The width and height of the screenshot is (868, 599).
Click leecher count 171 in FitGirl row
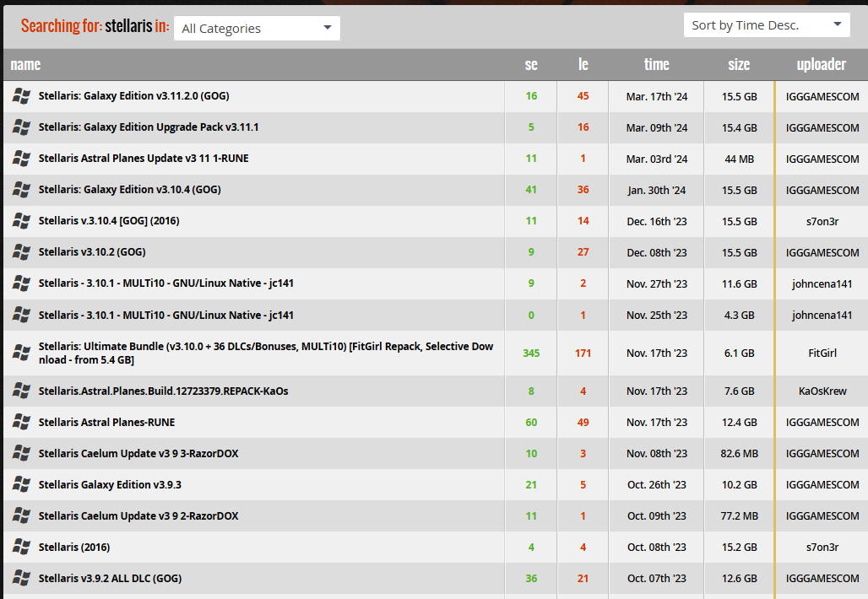click(583, 353)
